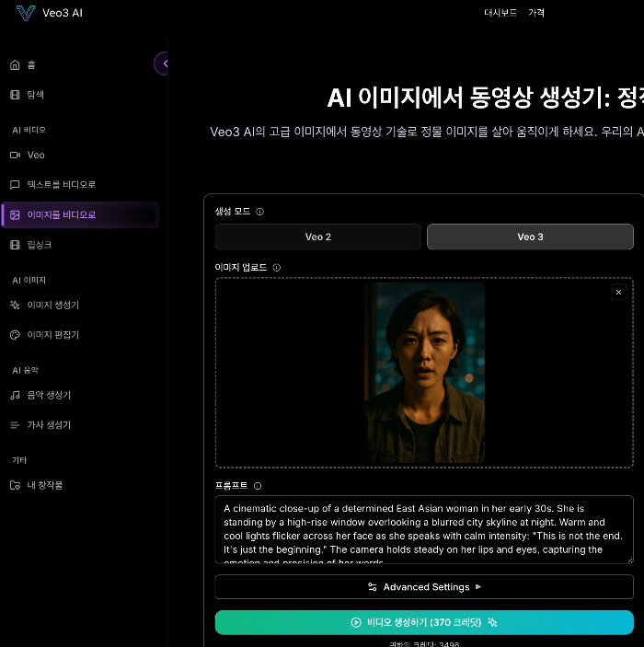The image size is (644, 647).
Task: Click the folder icon for 내 창작물
Action: pos(15,485)
